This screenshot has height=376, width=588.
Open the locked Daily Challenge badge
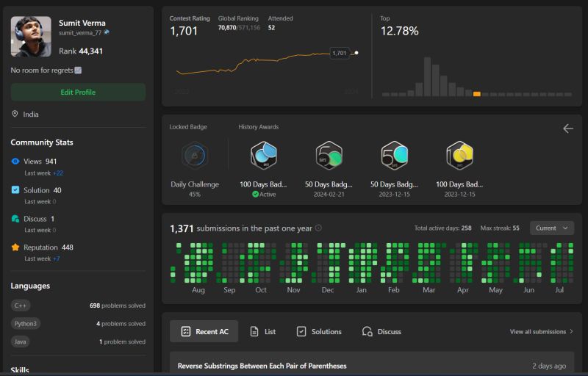click(x=194, y=155)
